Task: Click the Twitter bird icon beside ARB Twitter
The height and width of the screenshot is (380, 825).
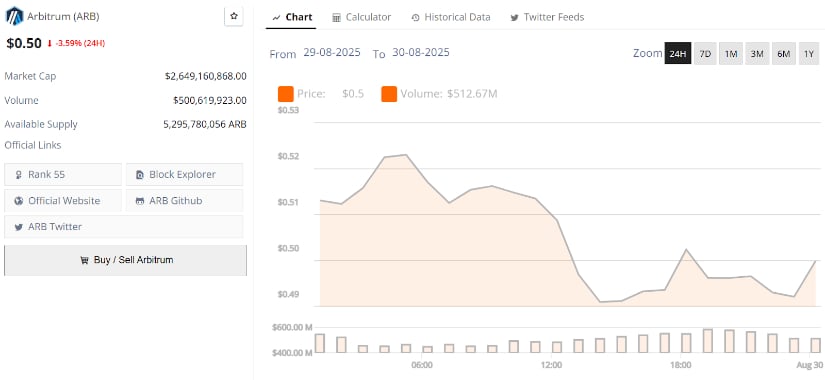Action: pyautogui.click(x=19, y=227)
